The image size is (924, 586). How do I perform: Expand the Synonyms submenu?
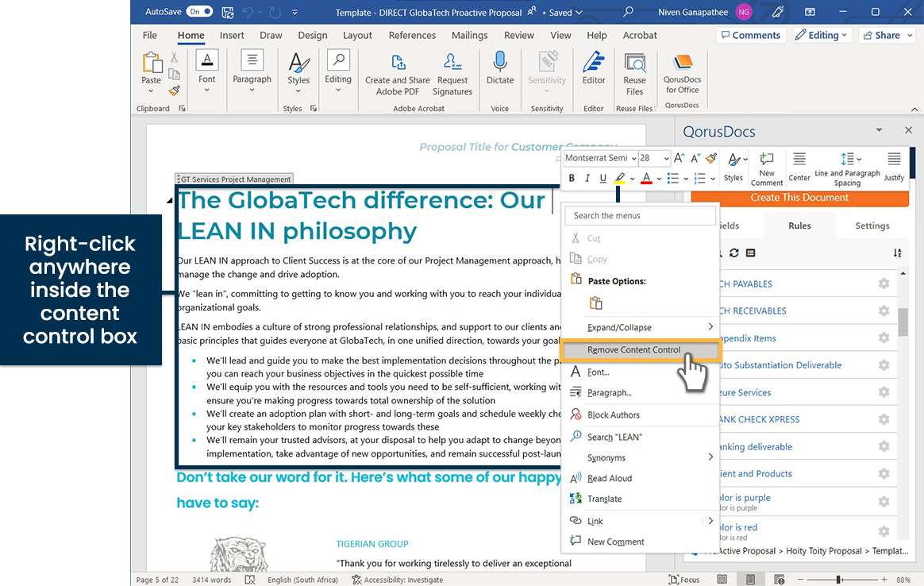640,457
